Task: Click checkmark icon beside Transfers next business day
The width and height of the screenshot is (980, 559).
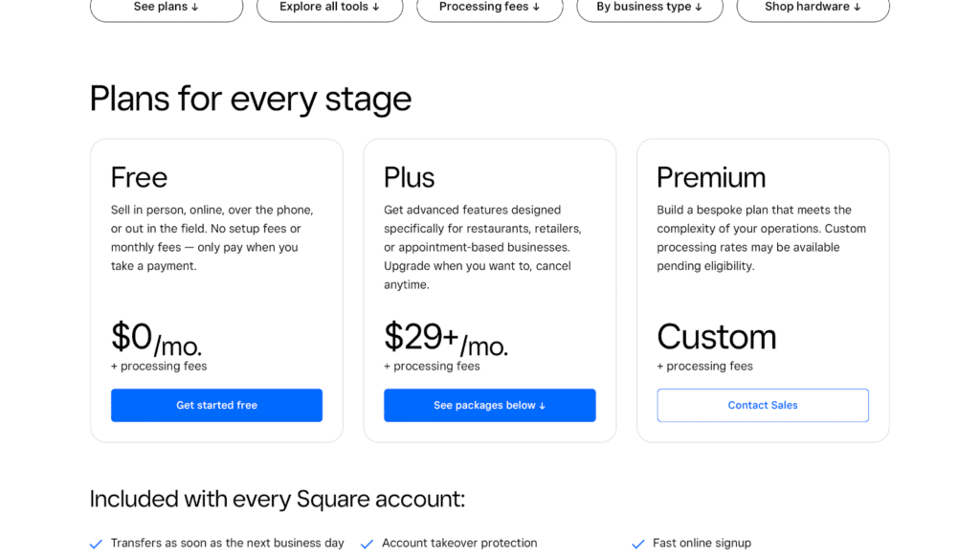Action: click(96, 544)
